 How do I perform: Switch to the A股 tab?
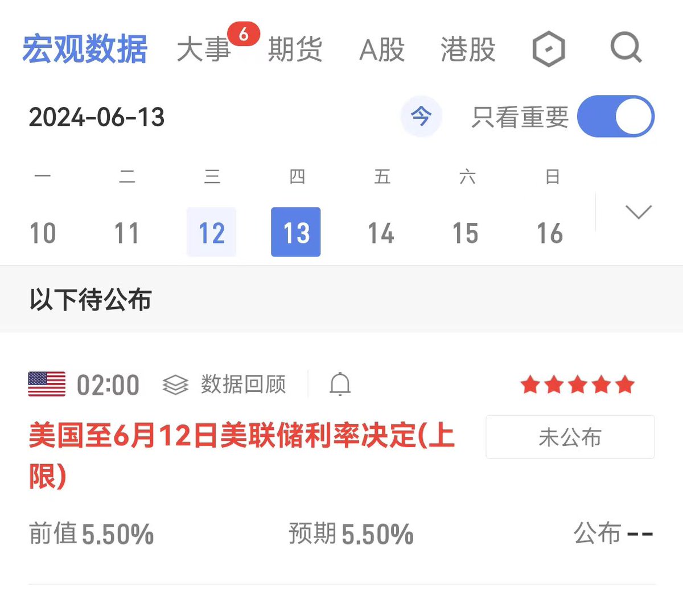click(x=382, y=49)
